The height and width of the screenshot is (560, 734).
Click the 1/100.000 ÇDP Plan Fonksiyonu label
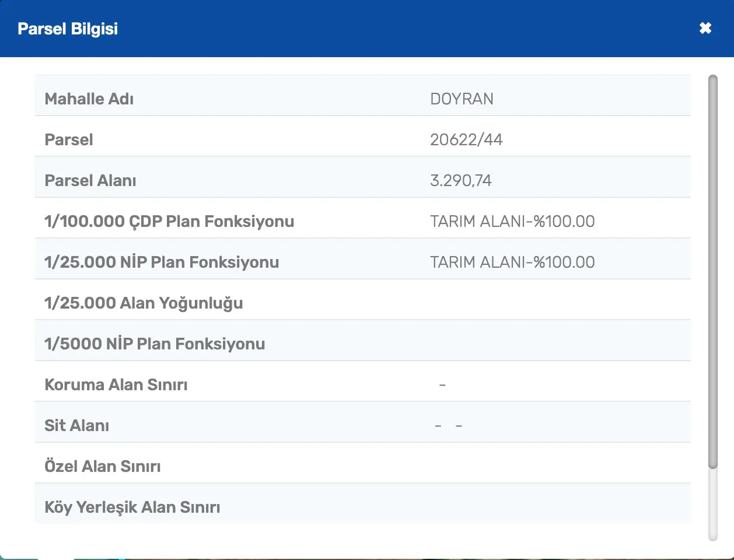169,221
